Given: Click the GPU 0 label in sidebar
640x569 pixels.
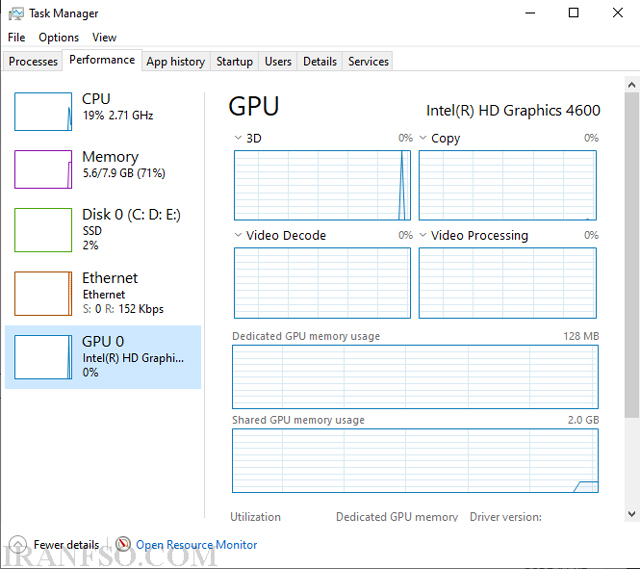Looking at the screenshot, I should (103, 341).
